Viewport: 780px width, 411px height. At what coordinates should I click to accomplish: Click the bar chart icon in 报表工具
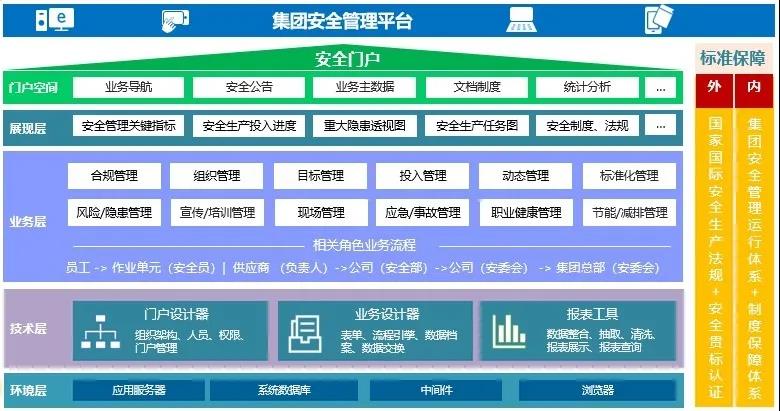[509, 331]
